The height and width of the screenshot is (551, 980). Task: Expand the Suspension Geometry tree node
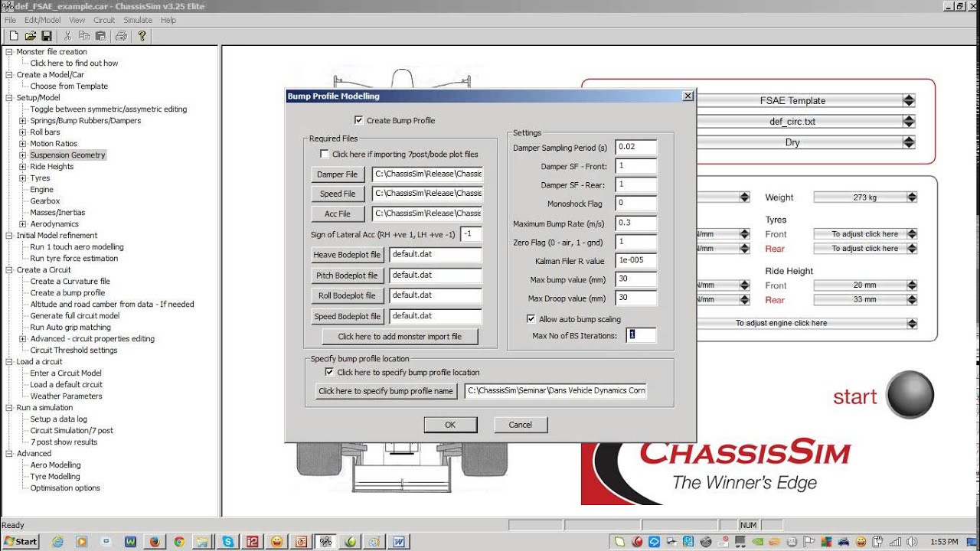(x=23, y=155)
